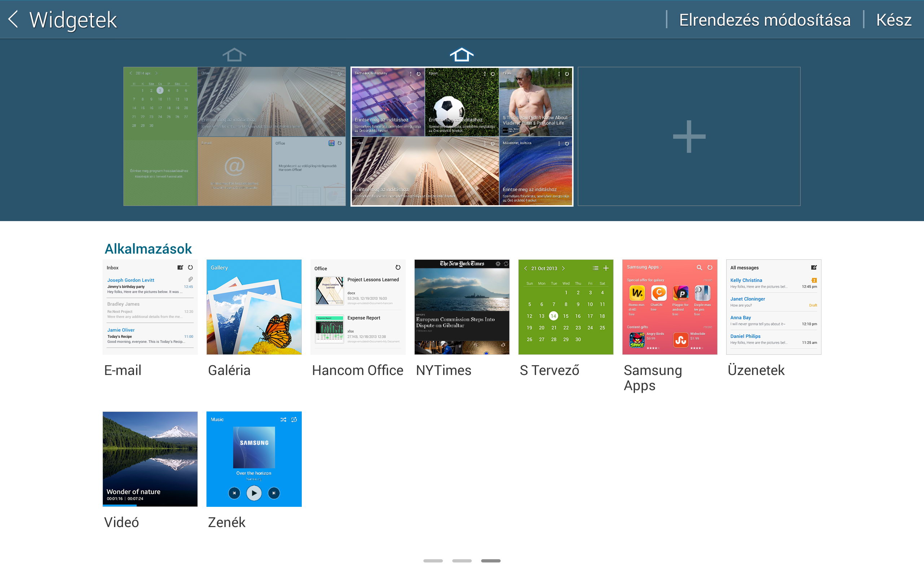The width and height of the screenshot is (924, 578).
Task: Tap the ChatON app icon
Action: [659, 293]
